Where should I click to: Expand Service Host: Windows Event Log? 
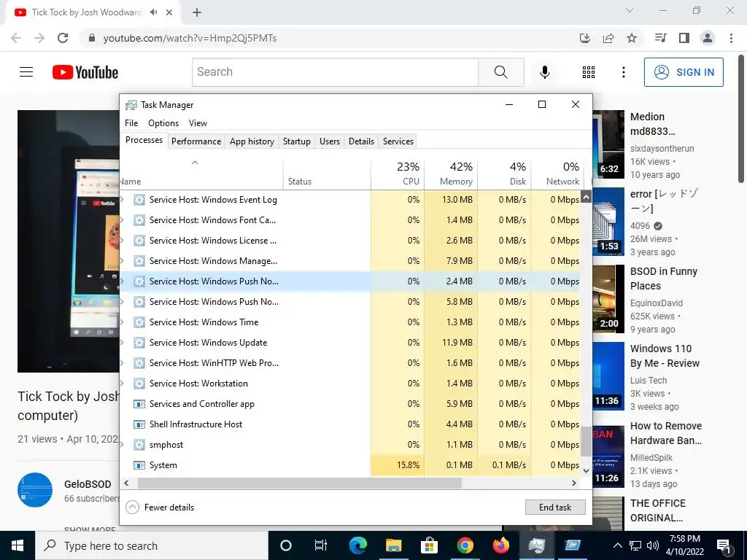tap(123, 200)
